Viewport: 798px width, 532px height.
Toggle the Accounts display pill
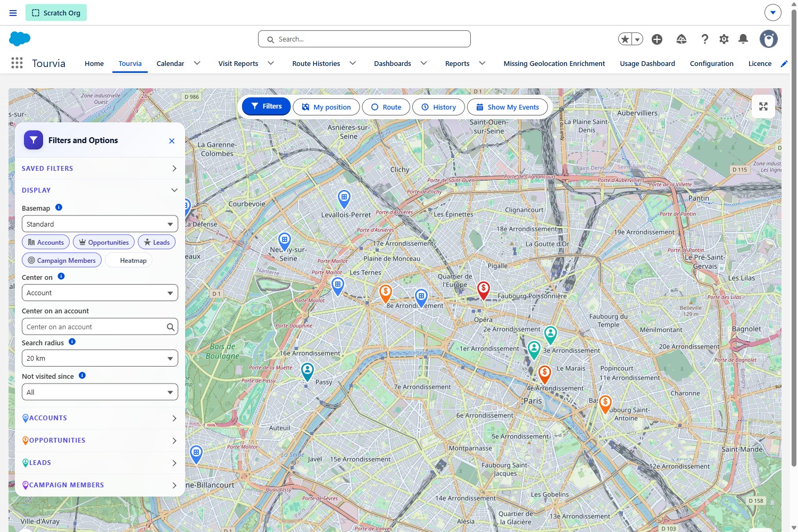point(46,243)
